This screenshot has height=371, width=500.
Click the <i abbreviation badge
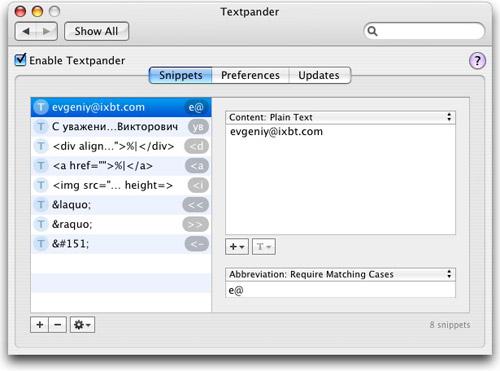[198, 185]
